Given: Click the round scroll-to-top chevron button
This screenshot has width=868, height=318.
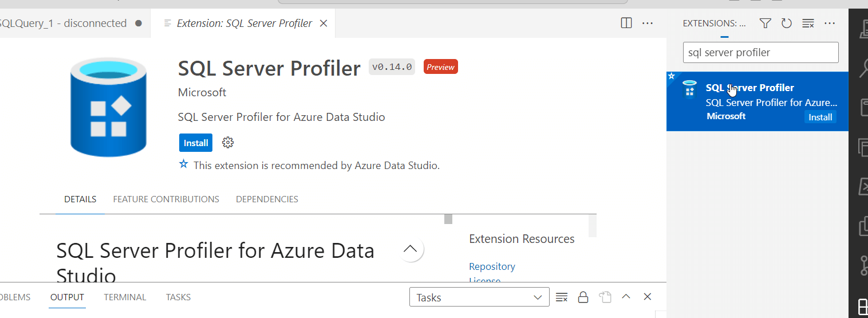Looking at the screenshot, I should tap(410, 249).
